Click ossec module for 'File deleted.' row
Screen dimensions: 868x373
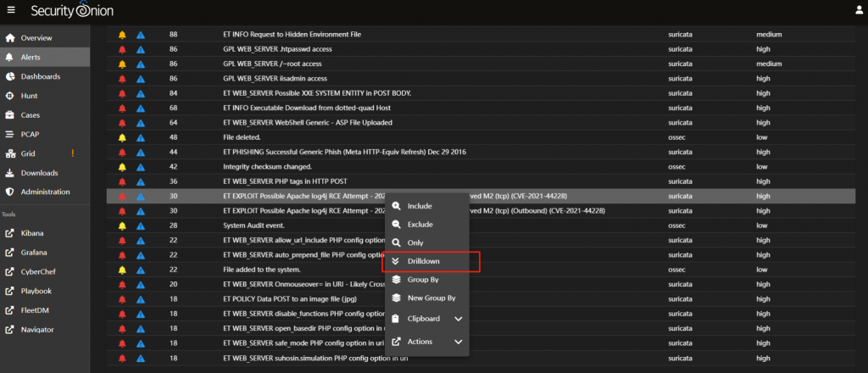pos(677,137)
